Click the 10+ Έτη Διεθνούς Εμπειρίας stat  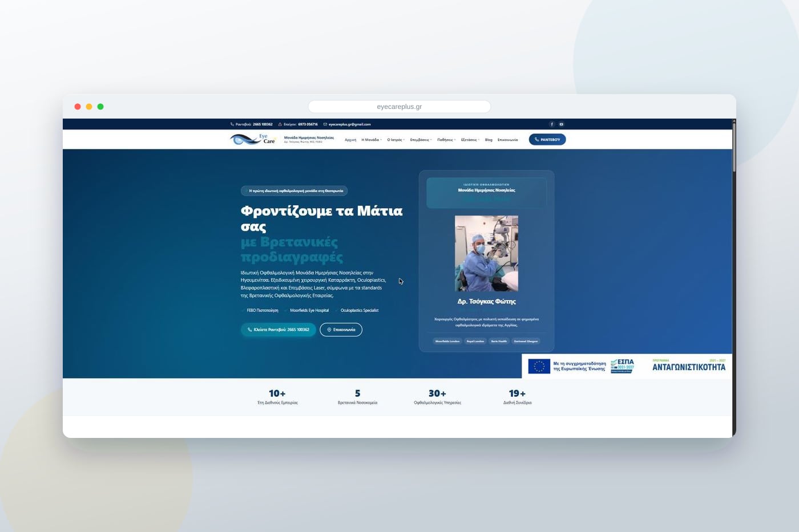point(277,397)
